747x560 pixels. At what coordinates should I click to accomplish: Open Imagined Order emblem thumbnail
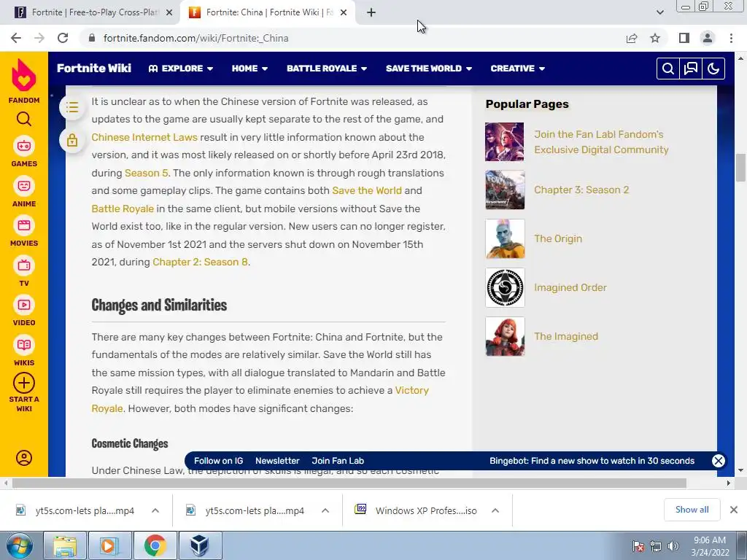click(505, 287)
